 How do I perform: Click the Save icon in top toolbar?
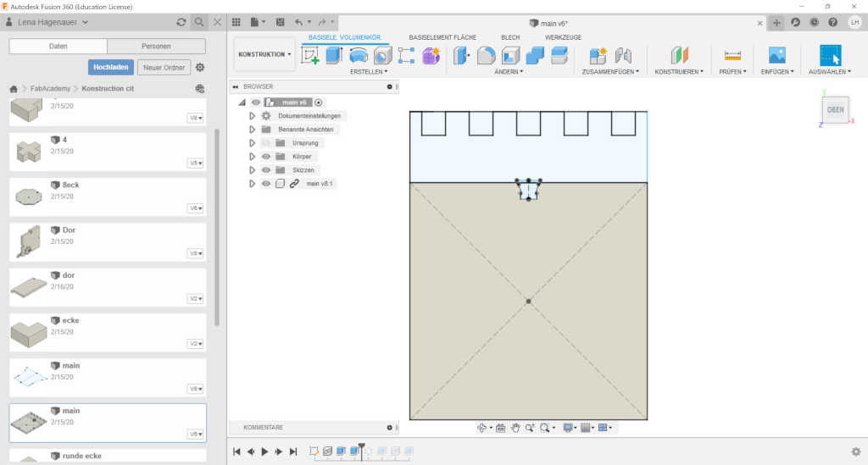pos(280,22)
